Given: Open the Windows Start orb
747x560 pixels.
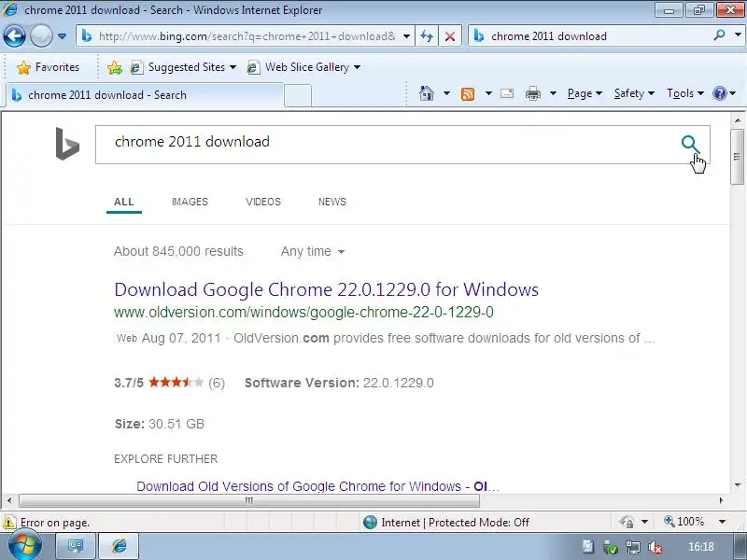Looking at the screenshot, I should pyautogui.click(x=24, y=546).
